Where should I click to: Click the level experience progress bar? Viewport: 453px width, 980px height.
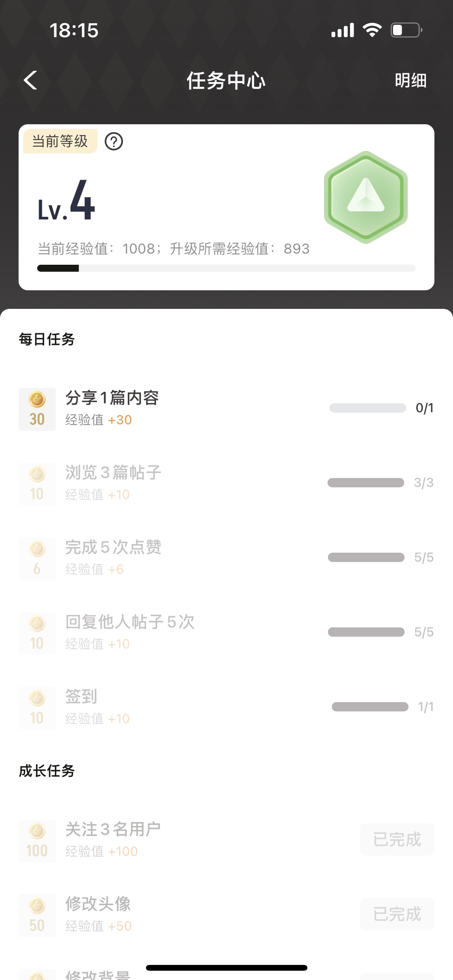tap(226, 268)
